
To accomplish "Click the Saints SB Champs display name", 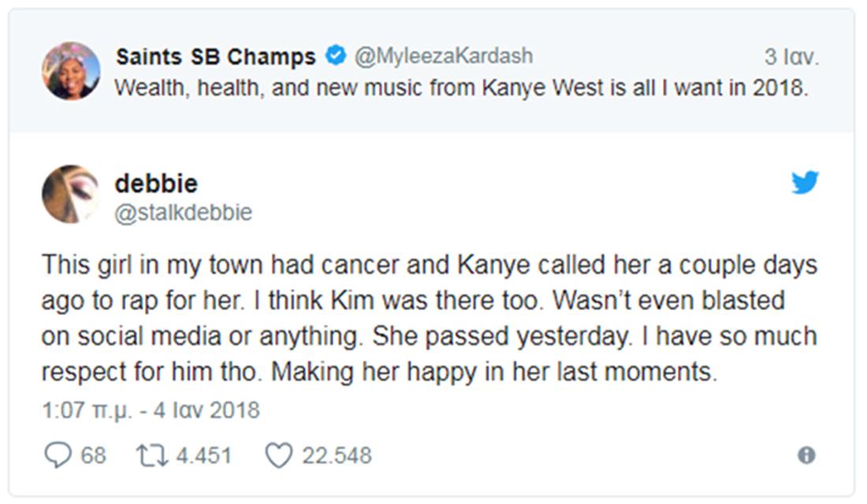I will (215, 57).
